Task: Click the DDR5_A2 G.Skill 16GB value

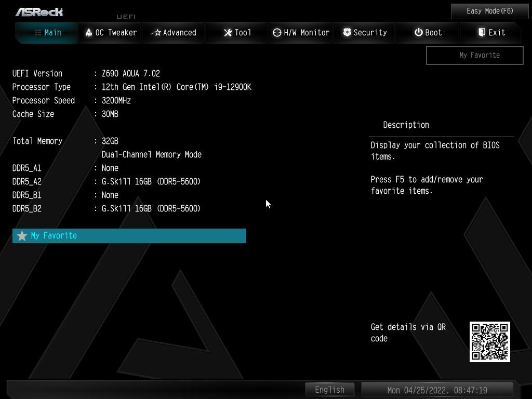Action: [x=151, y=181]
